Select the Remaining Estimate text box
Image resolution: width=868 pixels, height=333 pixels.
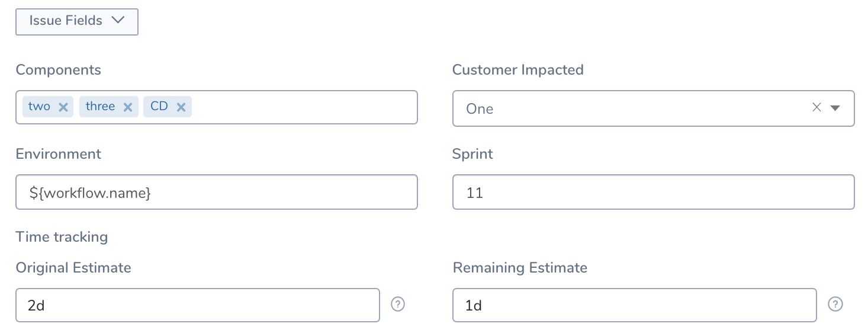(x=635, y=305)
